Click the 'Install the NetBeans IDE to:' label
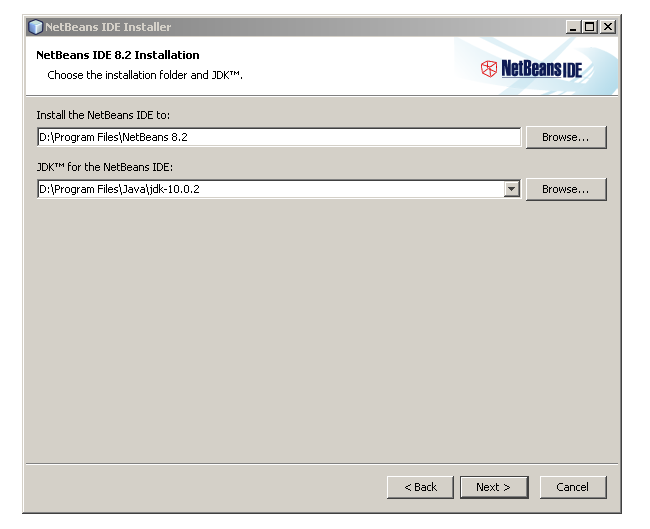The image size is (650, 529). tap(103, 115)
